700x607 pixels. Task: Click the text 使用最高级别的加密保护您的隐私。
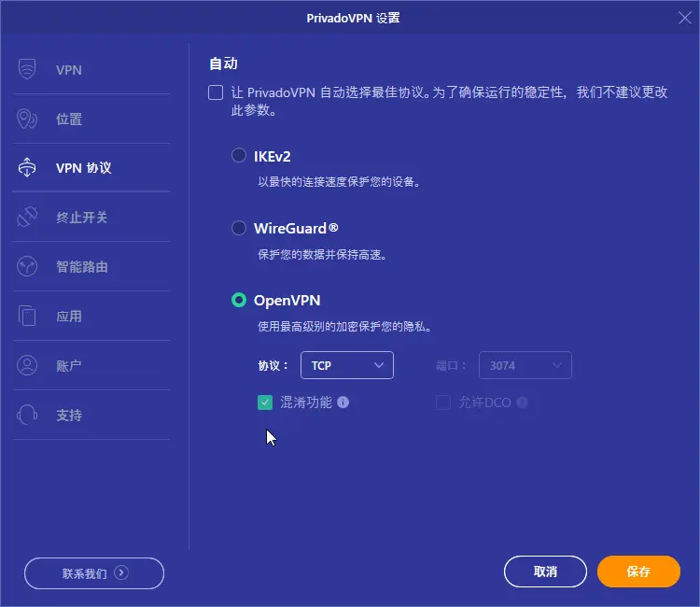345,327
